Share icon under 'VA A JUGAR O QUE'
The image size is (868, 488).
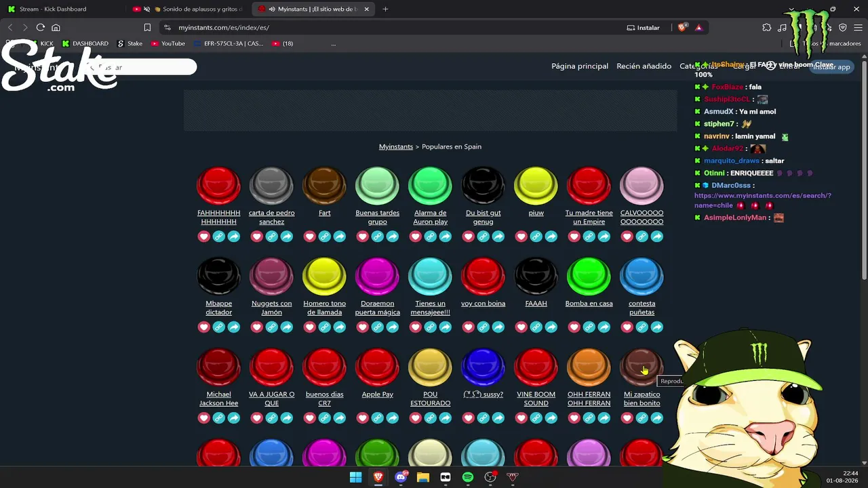pyautogui.click(x=287, y=418)
